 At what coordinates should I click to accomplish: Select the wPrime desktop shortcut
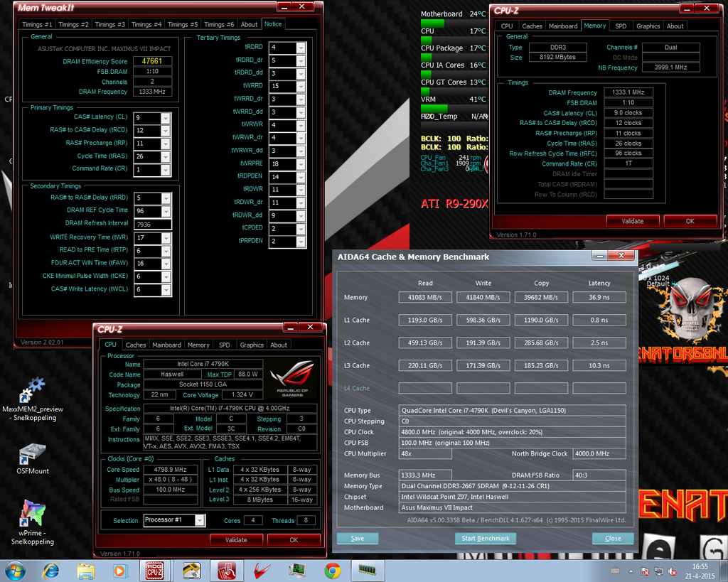click(x=33, y=522)
